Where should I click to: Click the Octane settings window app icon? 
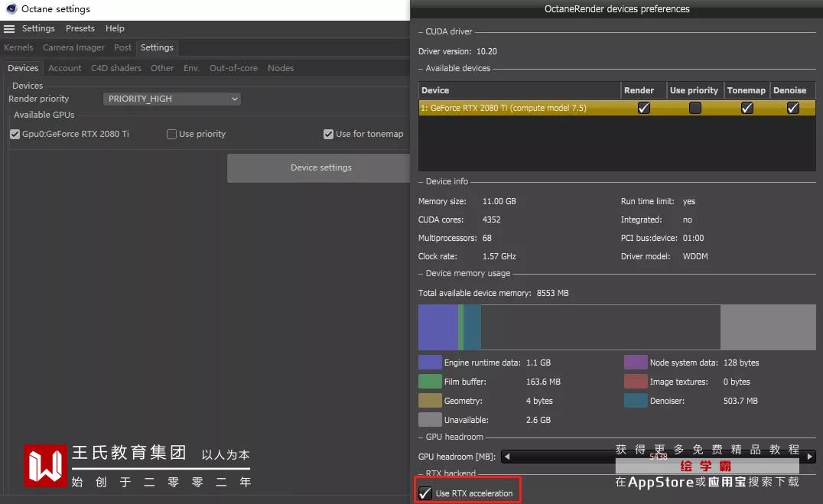[x=11, y=9]
